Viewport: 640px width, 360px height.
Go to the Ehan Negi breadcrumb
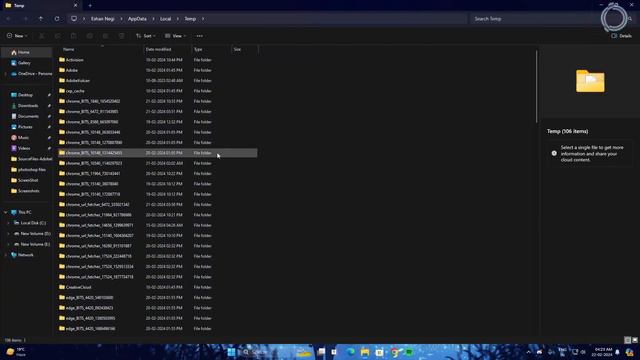pyautogui.click(x=102, y=19)
